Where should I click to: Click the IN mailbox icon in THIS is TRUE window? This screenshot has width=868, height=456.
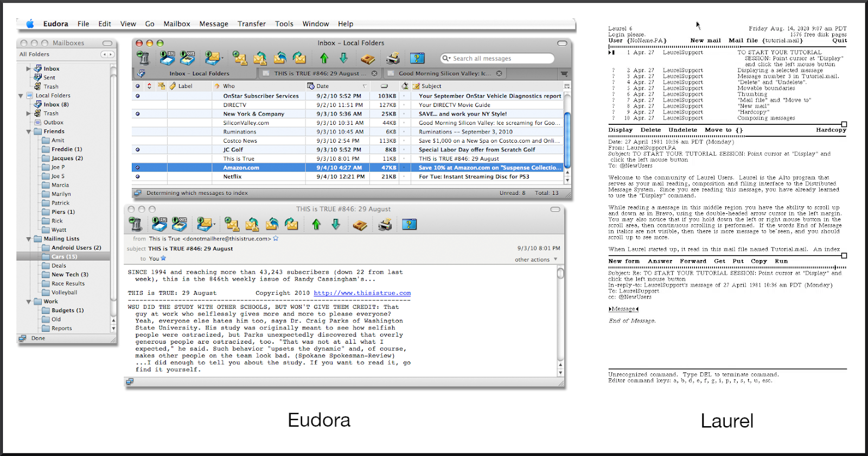159,224
